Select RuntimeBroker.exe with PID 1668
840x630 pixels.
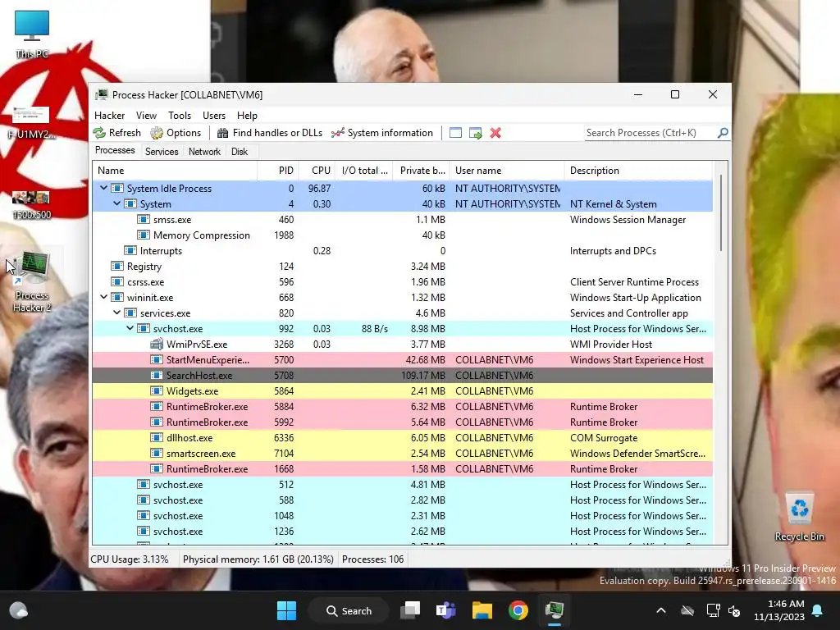click(x=402, y=468)
